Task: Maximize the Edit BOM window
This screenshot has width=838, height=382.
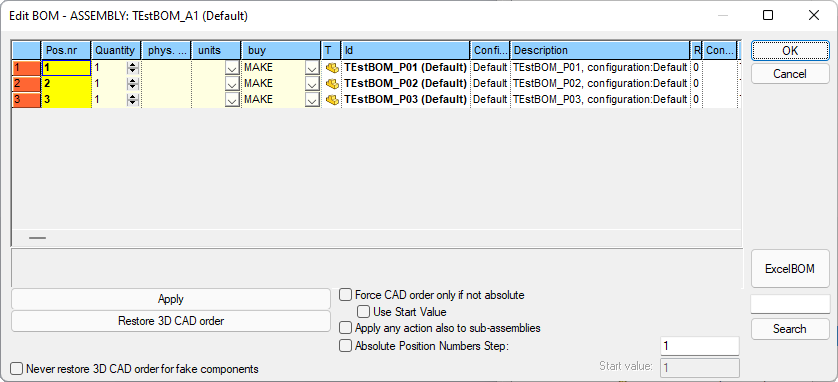Action: tap(768, 15)
